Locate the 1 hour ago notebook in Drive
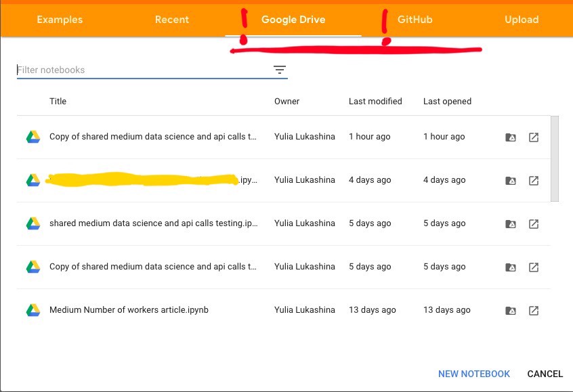The image size is (573, 392). point(511,137)
